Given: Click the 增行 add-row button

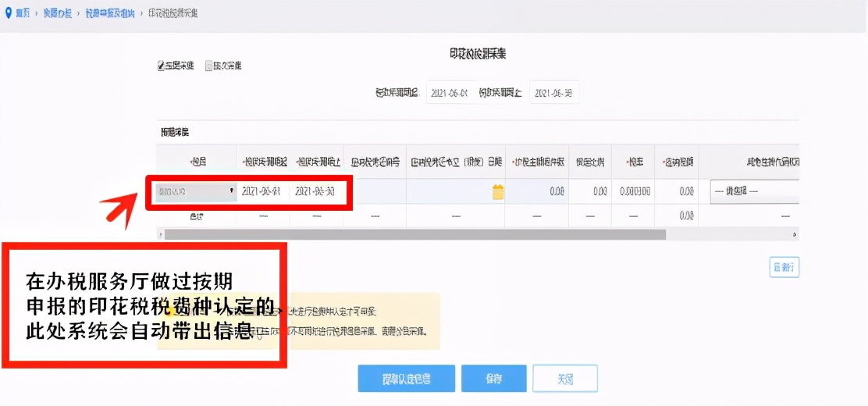Looking at the screenshot, I should click(784, 268).
